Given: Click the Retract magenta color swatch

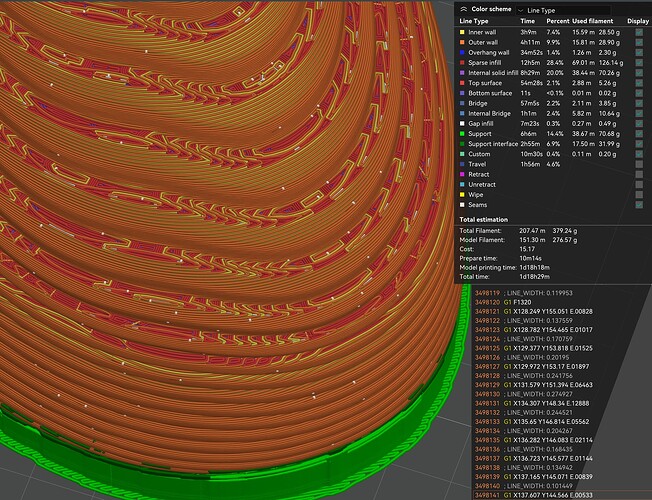Looking at the screenshot, I should click(462, 174).
